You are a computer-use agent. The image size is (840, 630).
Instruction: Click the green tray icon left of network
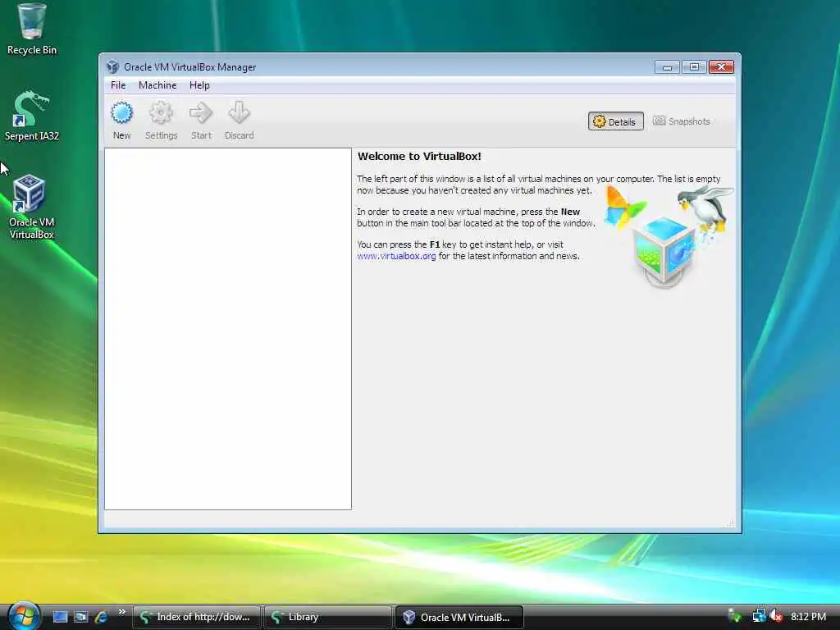735,616
